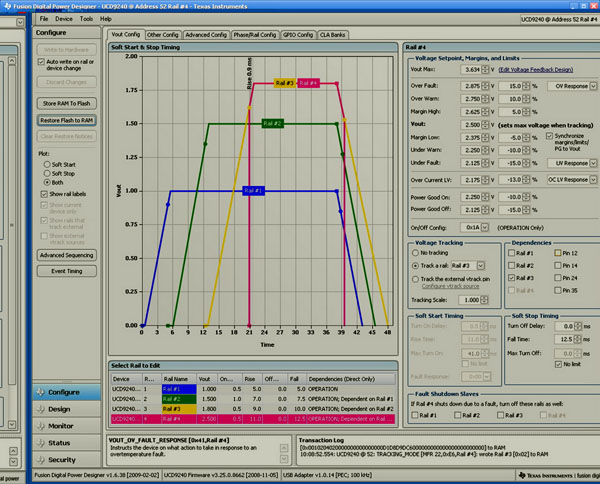Select Soft Start plot option
Screen dimensions: 600x484
[x=47, y=164]
